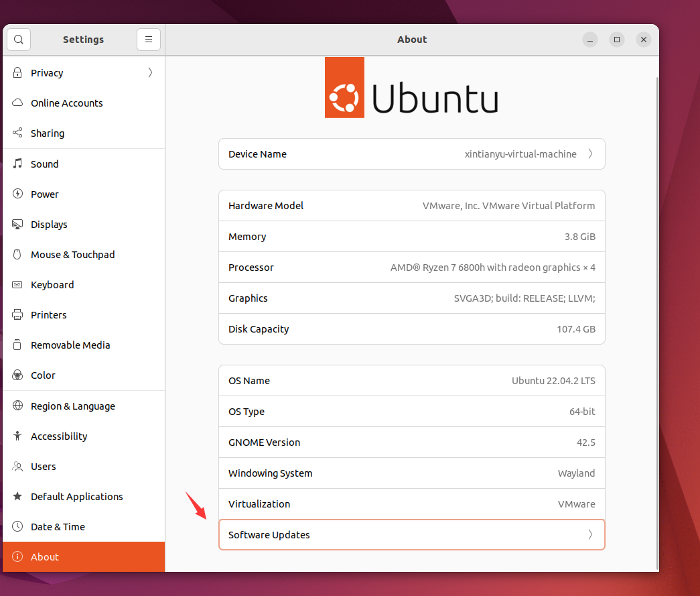The height and width of the screenshot is (596, 700).
Task: Click the AMD Ryzen 7 6800h processor value
Action: pyautogui.click(x=493, y=267)
